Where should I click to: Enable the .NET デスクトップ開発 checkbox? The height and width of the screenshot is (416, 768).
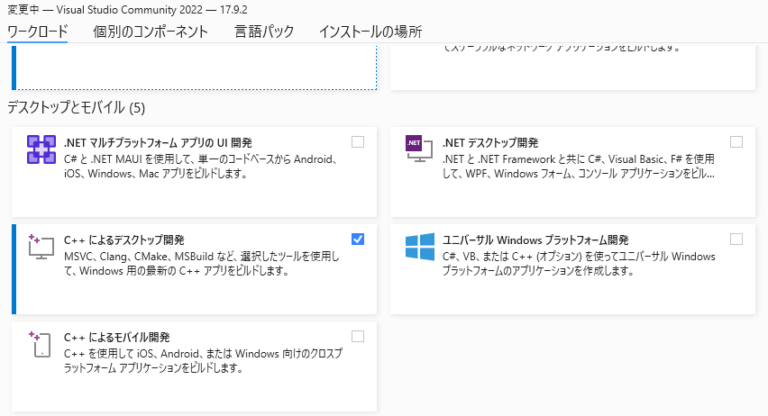tap(736, 142)
